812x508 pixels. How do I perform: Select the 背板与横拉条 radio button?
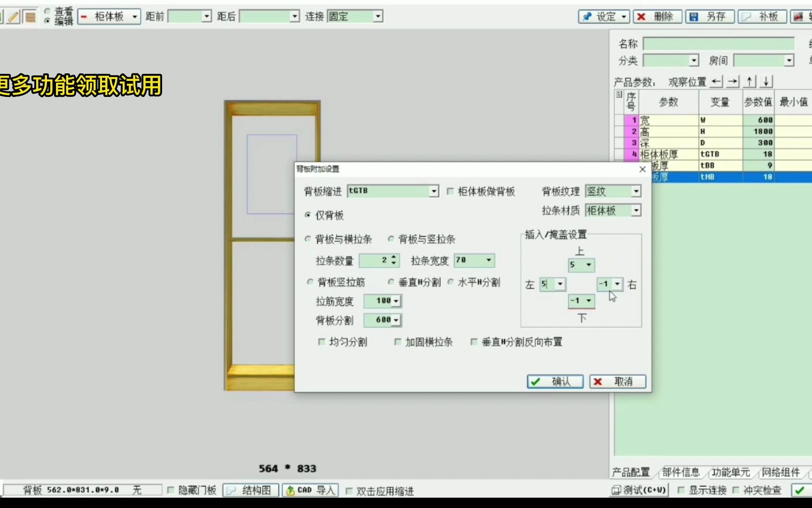(x=309, y=239)
